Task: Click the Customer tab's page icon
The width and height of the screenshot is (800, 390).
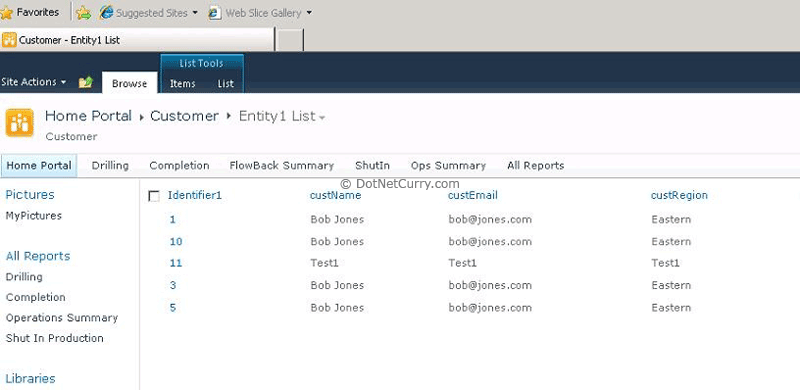Action: tap(9, 40)
